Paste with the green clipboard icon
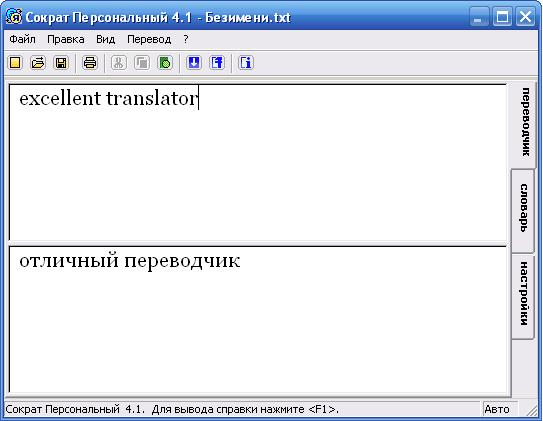This screenshot has height=421, width=543. click(x=165, y=63)
